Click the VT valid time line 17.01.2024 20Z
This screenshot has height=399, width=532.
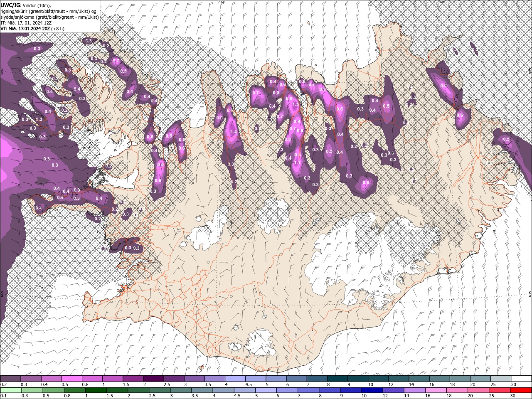33,29
